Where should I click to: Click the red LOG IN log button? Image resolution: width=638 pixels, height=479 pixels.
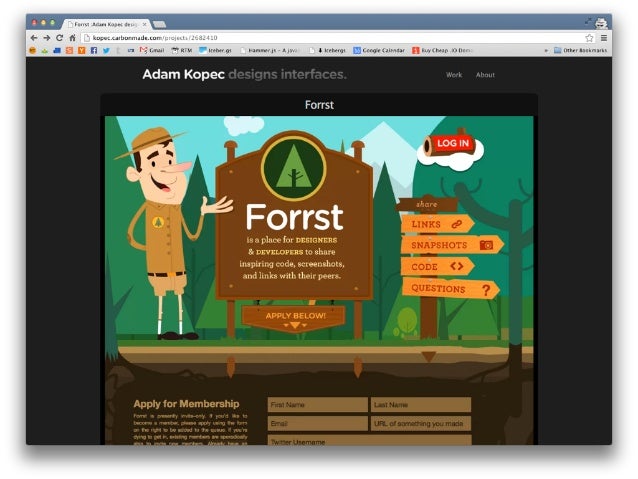[448, 144]
